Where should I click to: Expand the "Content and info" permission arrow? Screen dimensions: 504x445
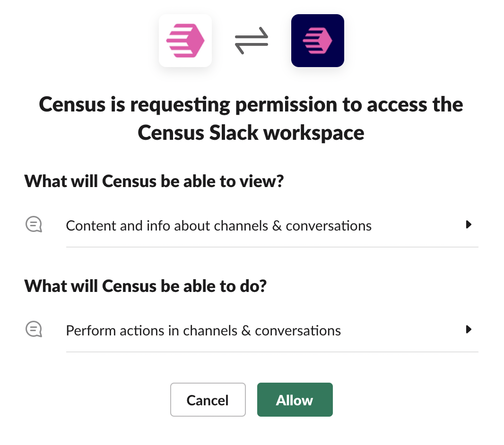(469, 225)
